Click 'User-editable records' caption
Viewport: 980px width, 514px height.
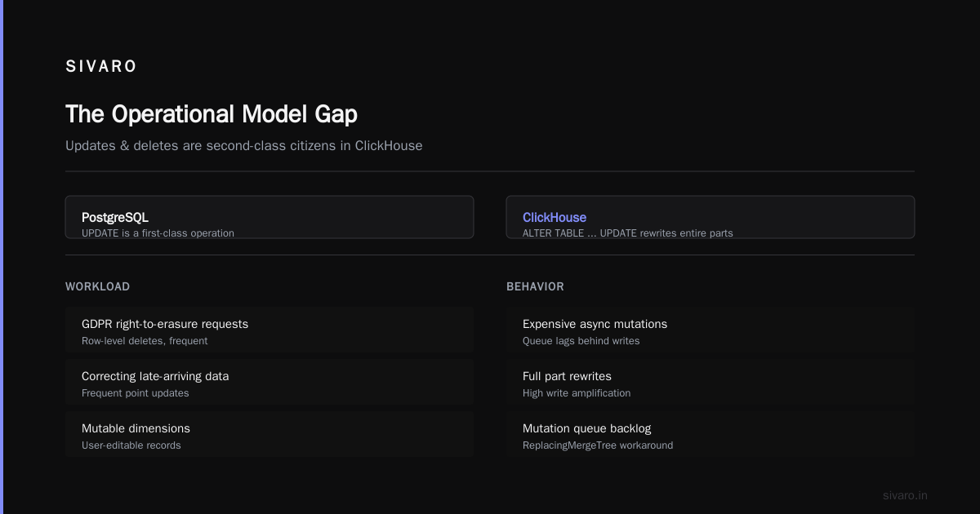(x=131, y=445)
